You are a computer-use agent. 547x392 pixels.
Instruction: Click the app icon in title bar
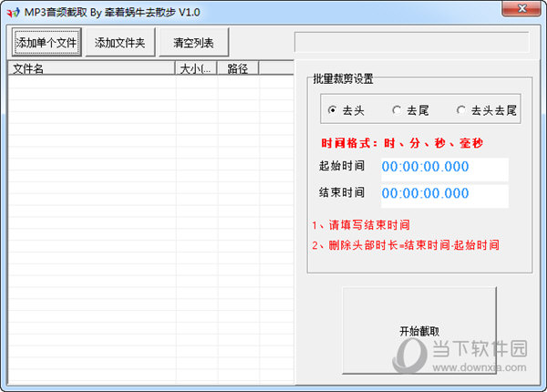point(14,13)
